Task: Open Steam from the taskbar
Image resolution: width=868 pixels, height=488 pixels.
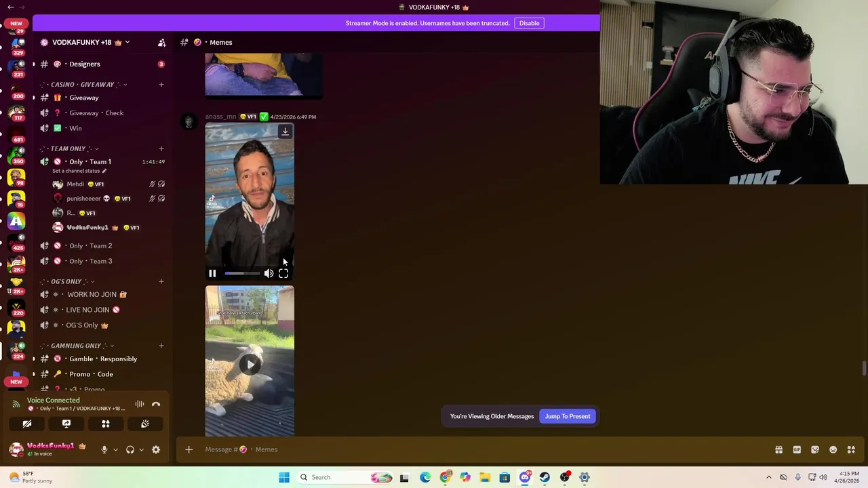Action: (x=545, y=477)
